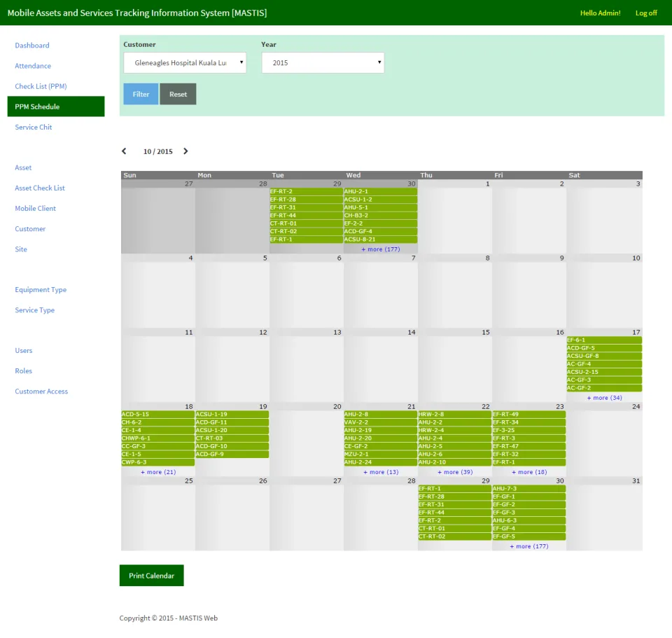
Task: Click the Print Calendar button
Action: click(x=151, y=576)
